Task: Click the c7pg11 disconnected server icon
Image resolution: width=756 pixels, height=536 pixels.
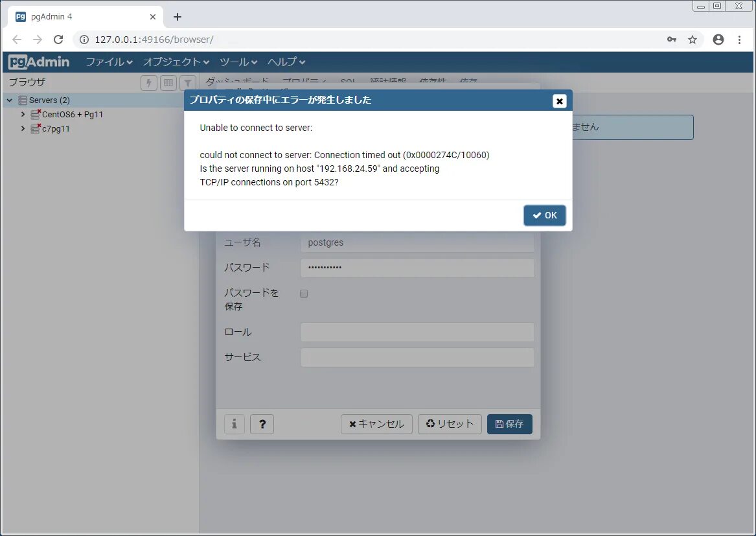Action: [x=36, y=129]
